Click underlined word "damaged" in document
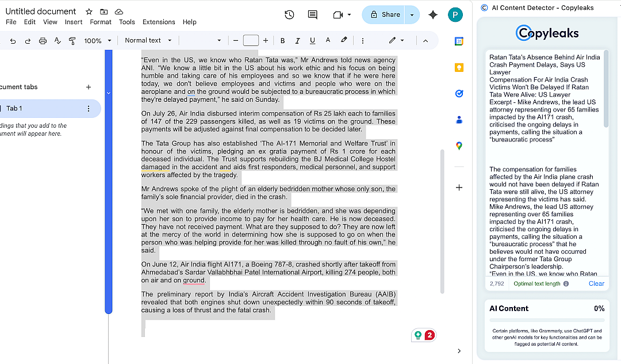Image resolution: width=621 pixels, height=364 pixels. coord(155,167)
